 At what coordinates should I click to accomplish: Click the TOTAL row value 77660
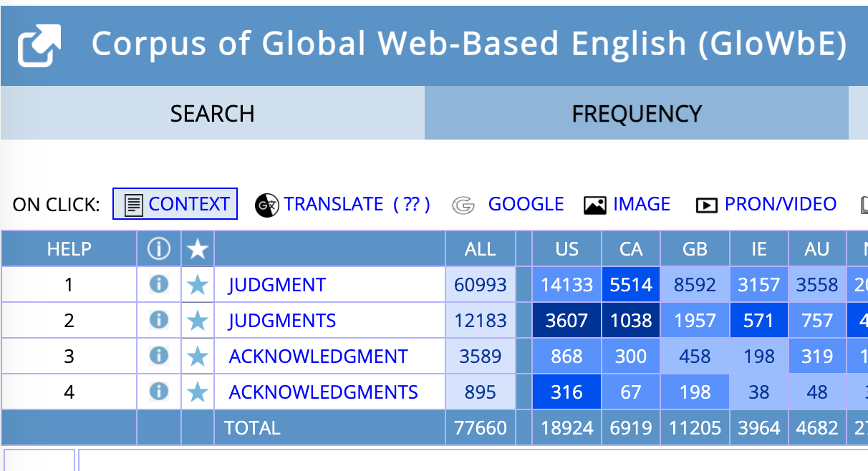481,428
